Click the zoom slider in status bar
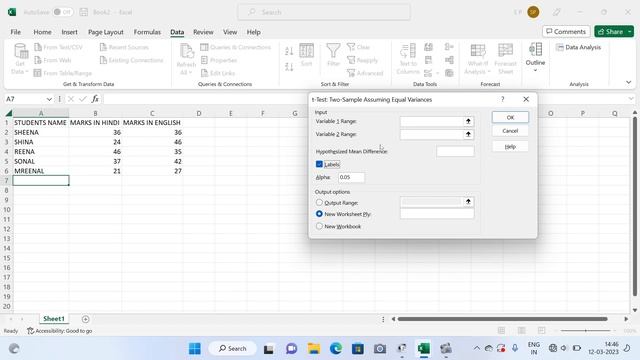Screen dimensions: 640x360 586,331
